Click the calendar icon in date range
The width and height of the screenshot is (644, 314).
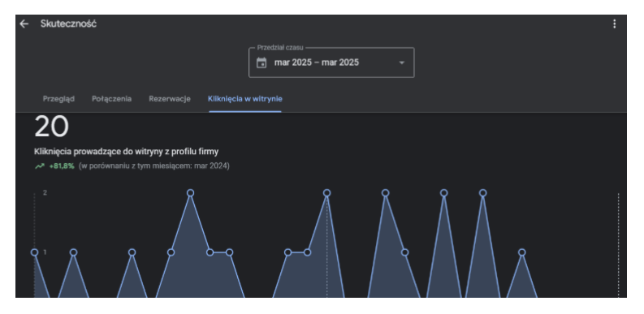pos(261,62)
